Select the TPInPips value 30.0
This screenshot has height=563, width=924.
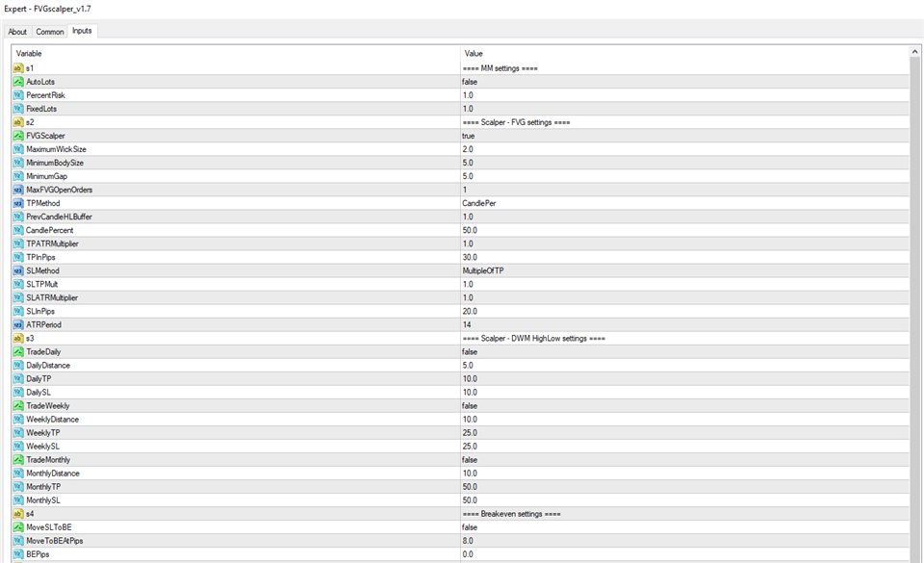pos(470,257)
